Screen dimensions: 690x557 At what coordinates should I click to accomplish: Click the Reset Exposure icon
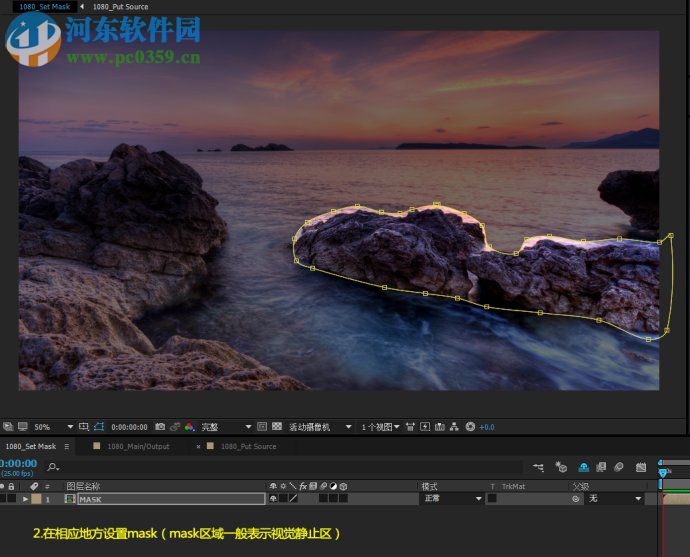470,426
